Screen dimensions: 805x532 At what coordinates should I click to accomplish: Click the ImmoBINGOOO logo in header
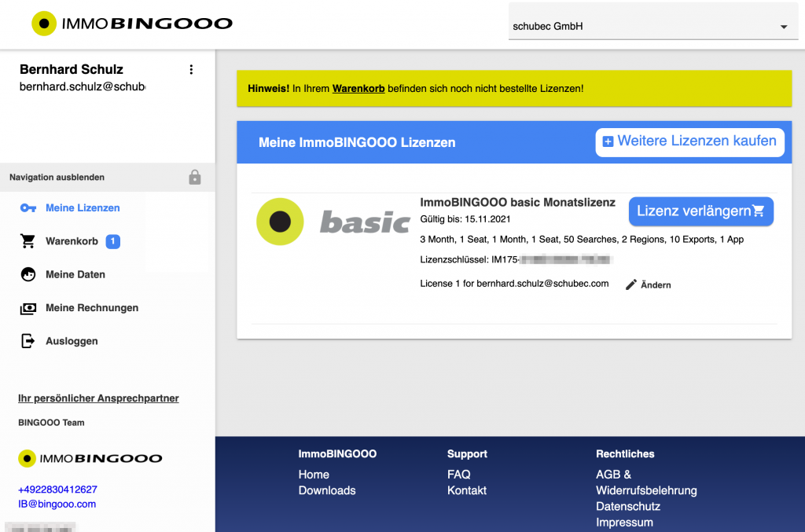pos(132,24)
